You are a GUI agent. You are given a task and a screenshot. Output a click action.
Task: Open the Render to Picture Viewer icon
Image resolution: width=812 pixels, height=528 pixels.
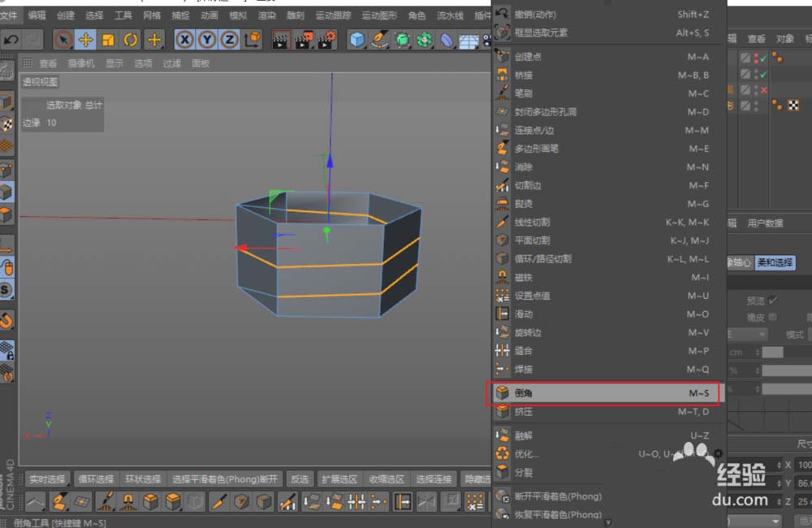coord(304,41)
